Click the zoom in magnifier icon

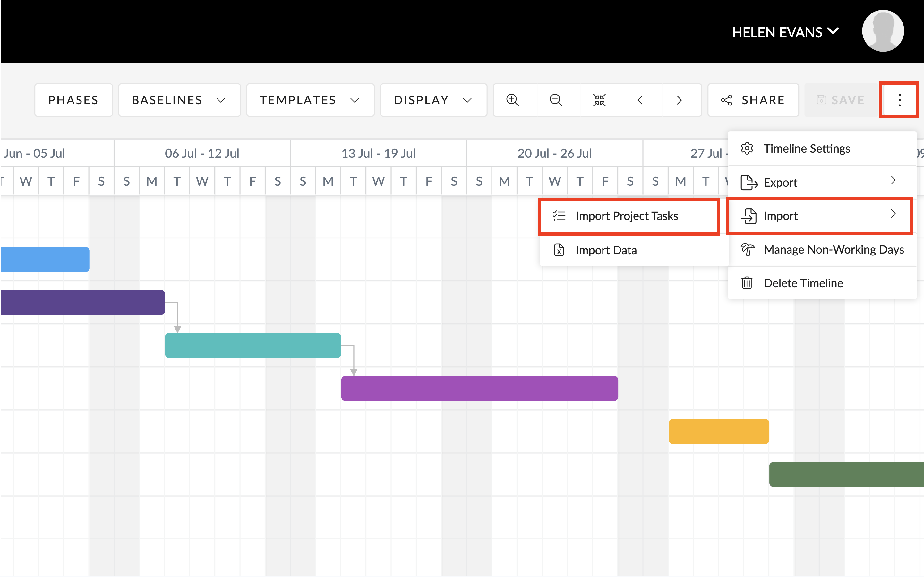click(x=512, y=100)
